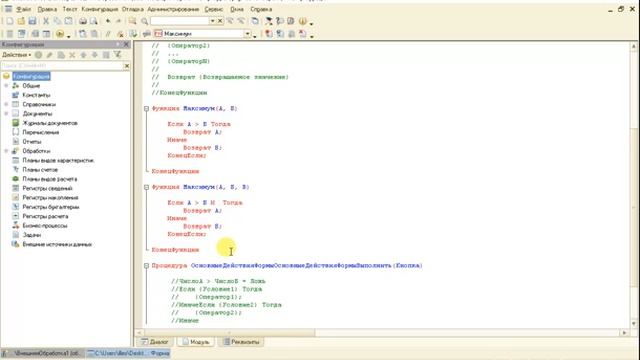The width and height of the screenshot is (640, 360).
Task: Click the Help question mark icon
Action: pyautogui.click(x=280, y=21)
